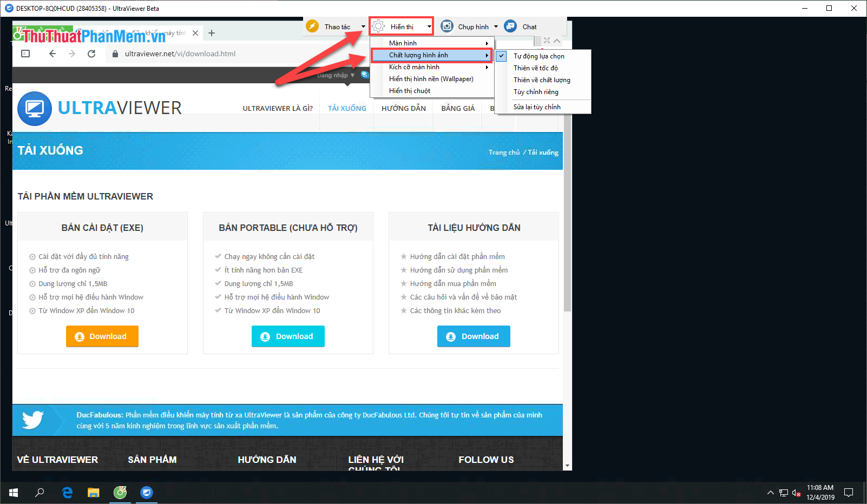867x504 pixels.
Task: Open File Explorer from the taskbar
Action: click(x=94, y=493)
